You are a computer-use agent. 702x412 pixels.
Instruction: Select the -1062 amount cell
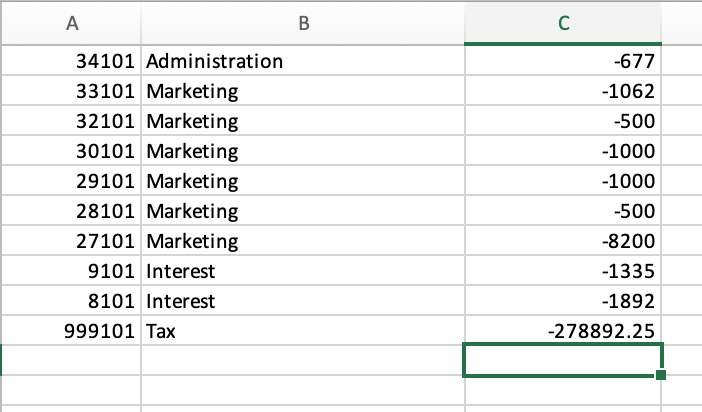click(x=563, y=90)
